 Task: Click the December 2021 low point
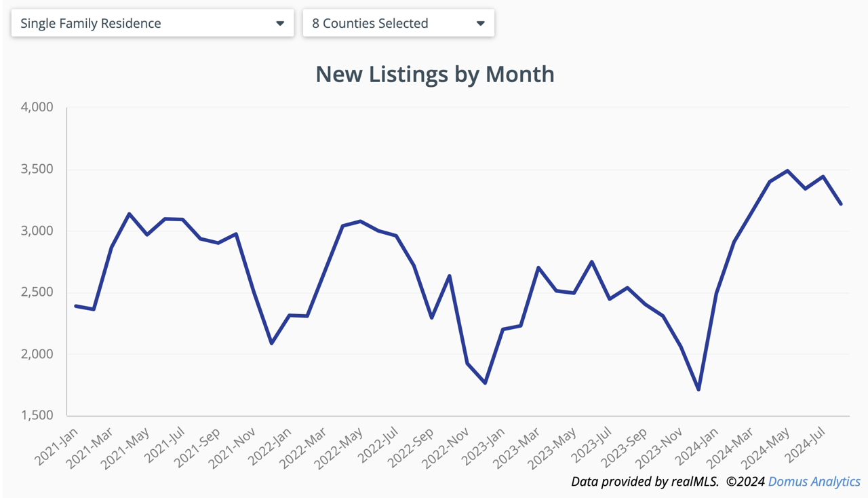point(272,343)
